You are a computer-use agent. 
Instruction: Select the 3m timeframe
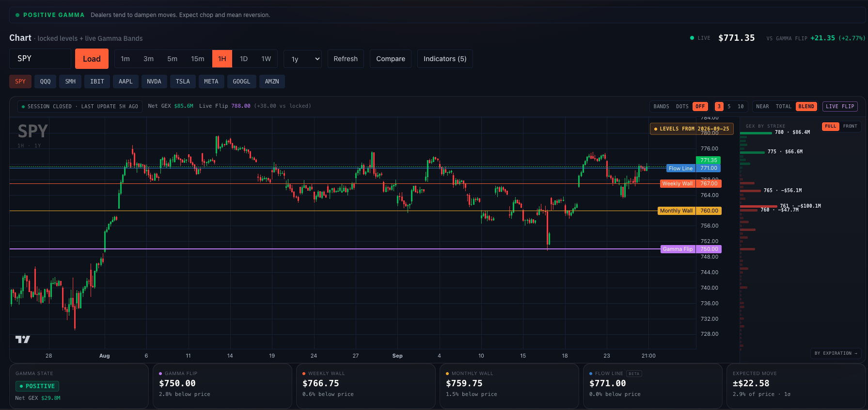148,59
